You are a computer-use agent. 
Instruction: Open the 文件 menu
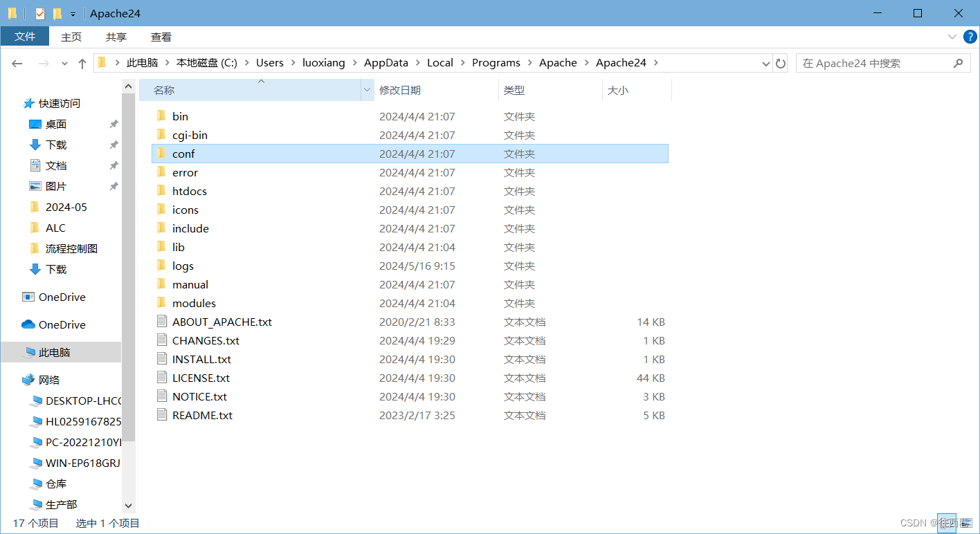coord(25,37)
